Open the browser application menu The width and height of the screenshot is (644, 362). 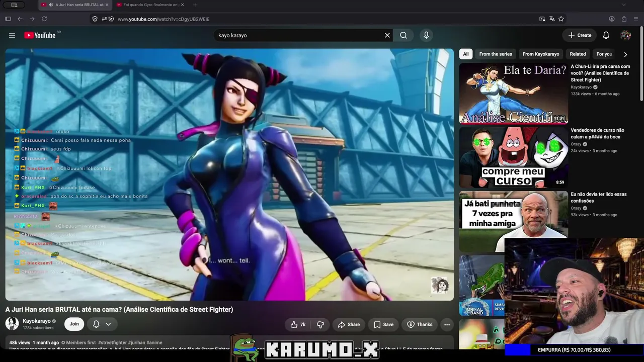pos(636,19)
